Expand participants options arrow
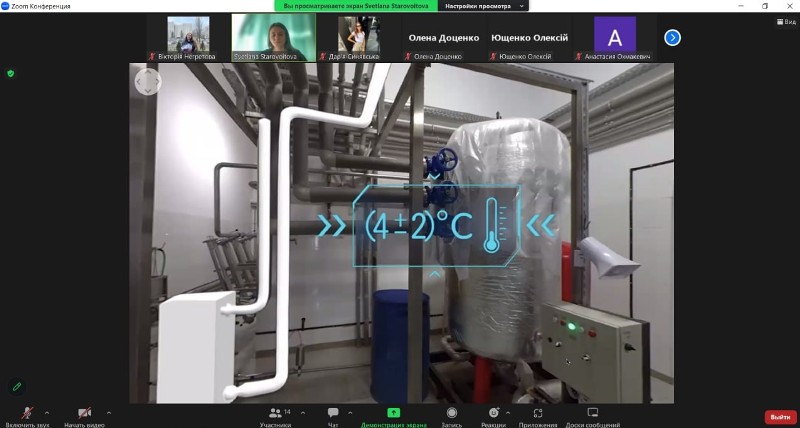 click(303, 412)
